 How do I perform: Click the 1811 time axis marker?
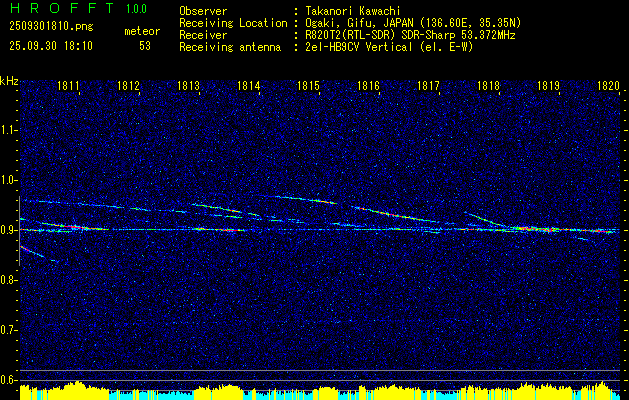[x=68, y=85]
